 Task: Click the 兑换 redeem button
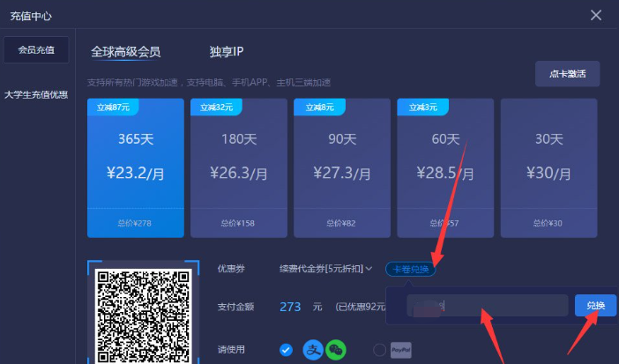pyautogui.click(x=595, y=305)
